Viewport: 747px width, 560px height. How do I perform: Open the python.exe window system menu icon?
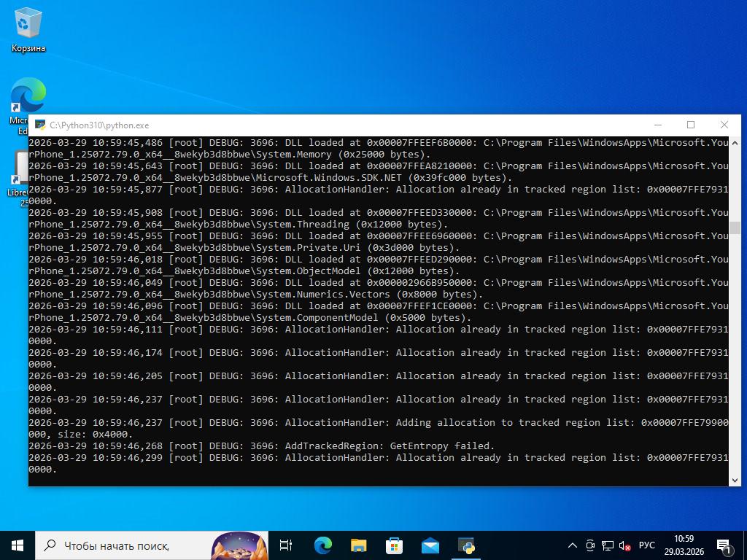point(39,125)
